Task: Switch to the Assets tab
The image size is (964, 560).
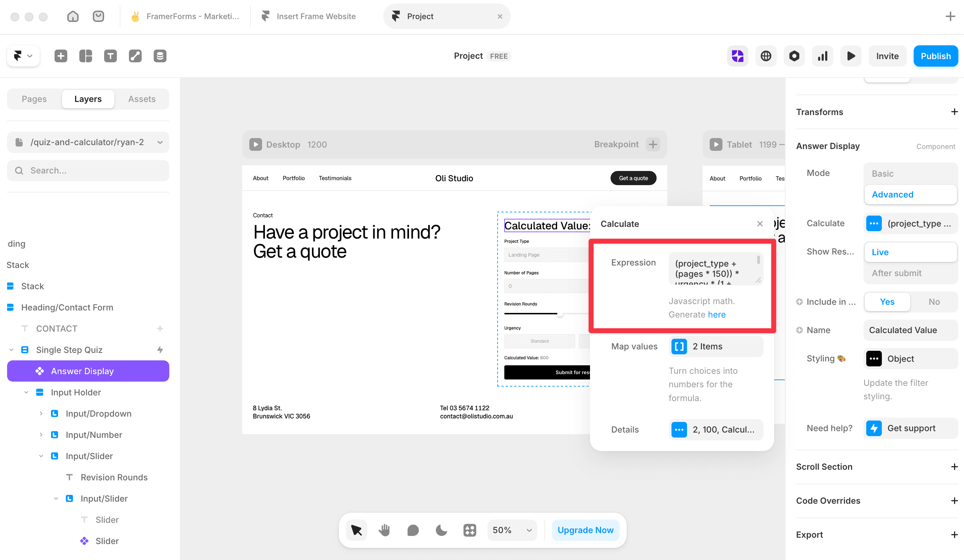Action: [x=142, y=99]
